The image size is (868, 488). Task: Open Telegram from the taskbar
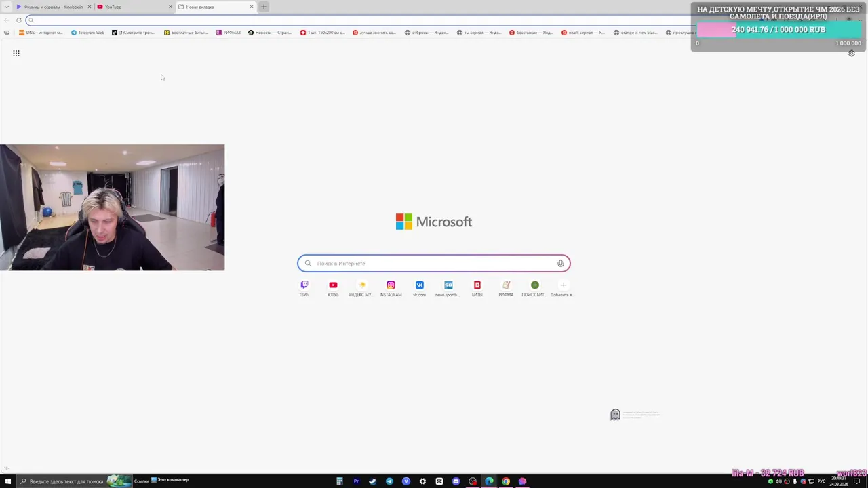(x=389, y=481)
